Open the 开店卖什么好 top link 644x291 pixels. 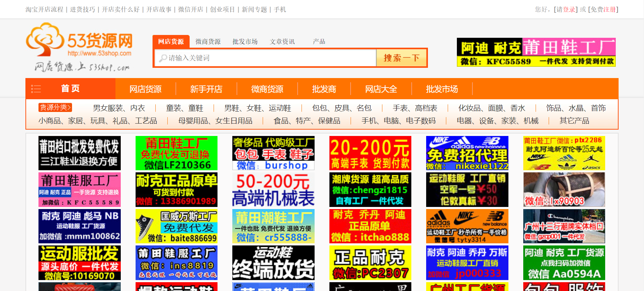click(121, 10)
